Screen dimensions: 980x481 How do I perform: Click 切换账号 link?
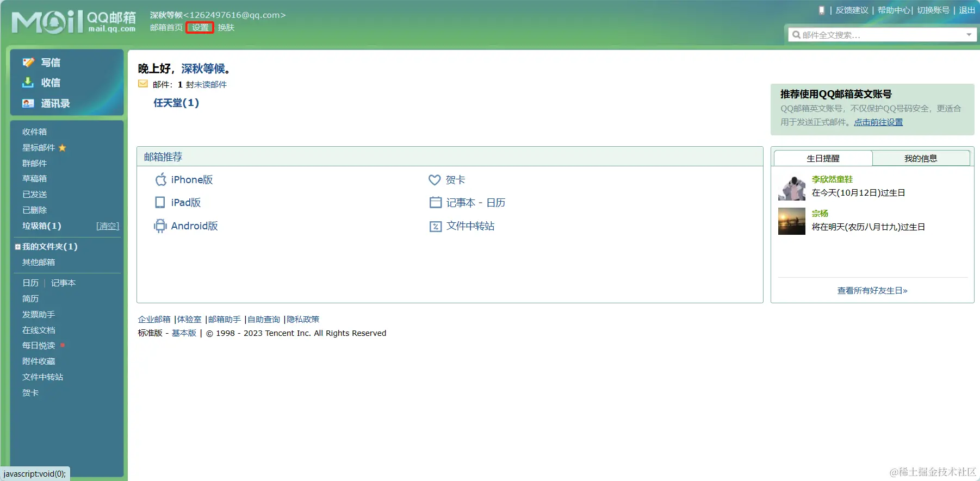click(933, 10)
